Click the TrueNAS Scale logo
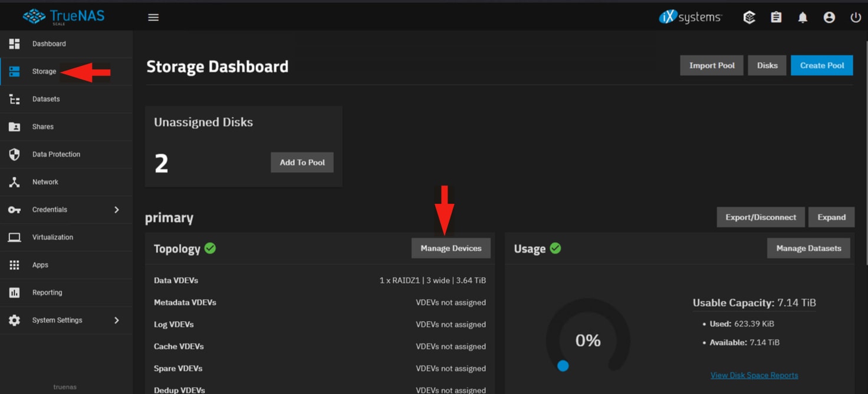Screen dimensions: 868x394 point(64,17)
